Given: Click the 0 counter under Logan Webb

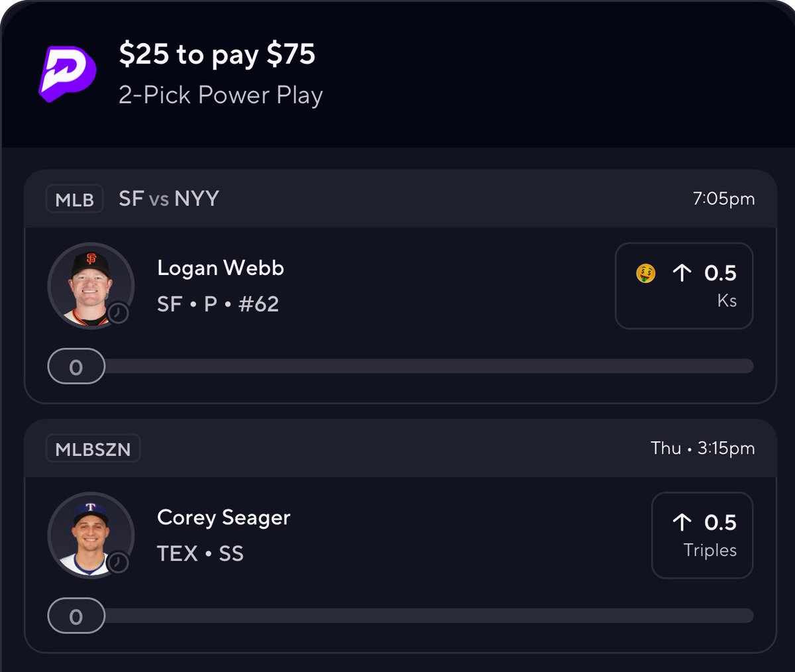Looking at the screenshot, I should [76, 366].
